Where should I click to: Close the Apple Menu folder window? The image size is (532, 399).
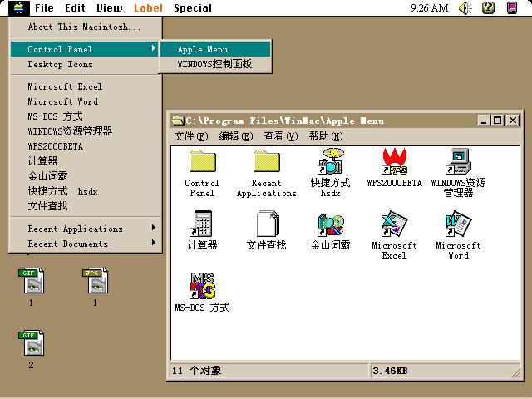[513, 121]
